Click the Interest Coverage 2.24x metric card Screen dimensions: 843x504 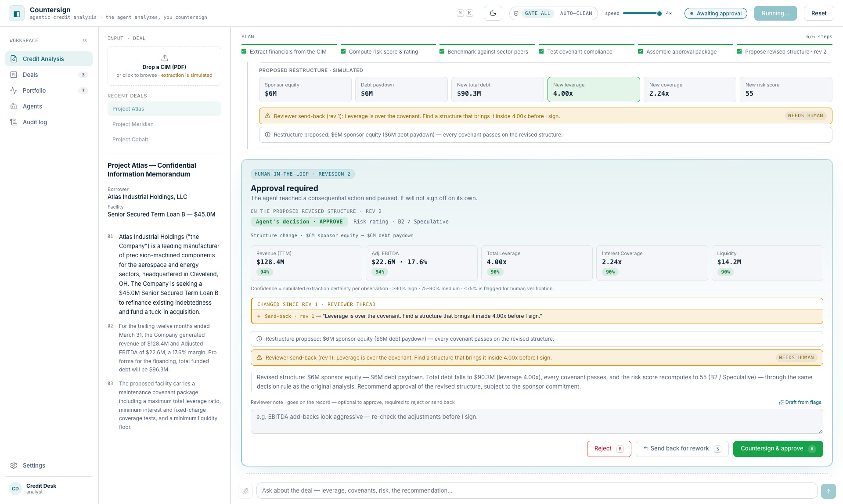pyautogui.click(x=652, y=263)
